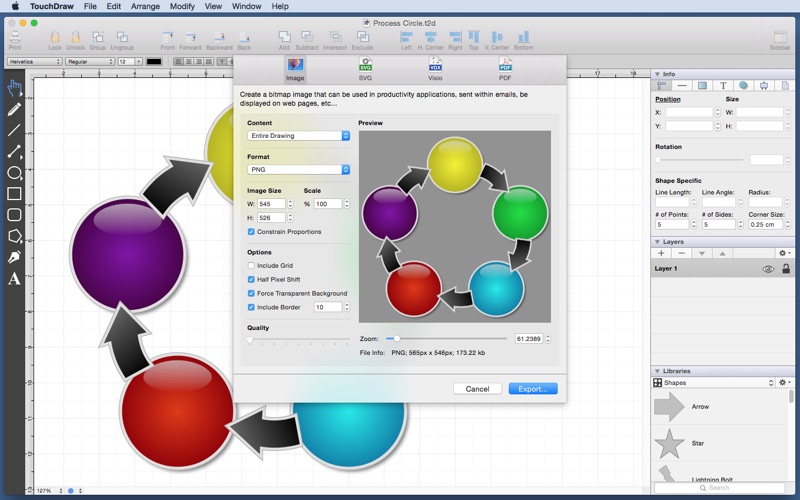This screenshot has height=500, width=800.
Task: Open the Content dropdown showing Entire Drawing
Action: 298,136
